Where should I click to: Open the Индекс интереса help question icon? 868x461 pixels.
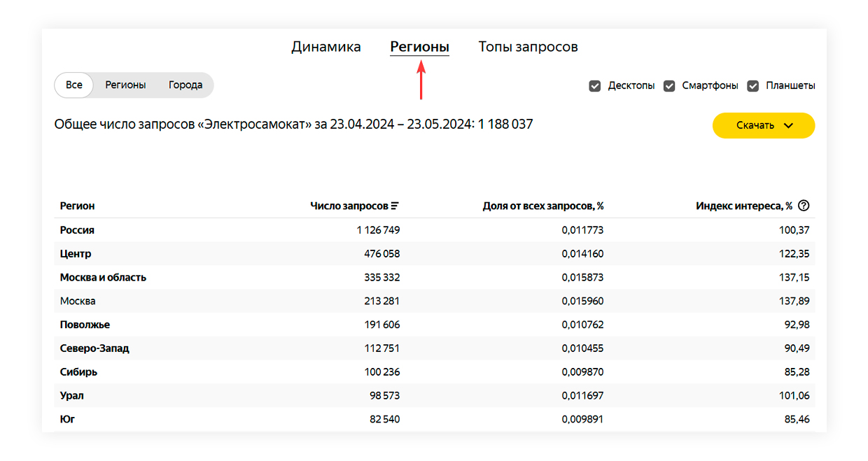[804, 206]
